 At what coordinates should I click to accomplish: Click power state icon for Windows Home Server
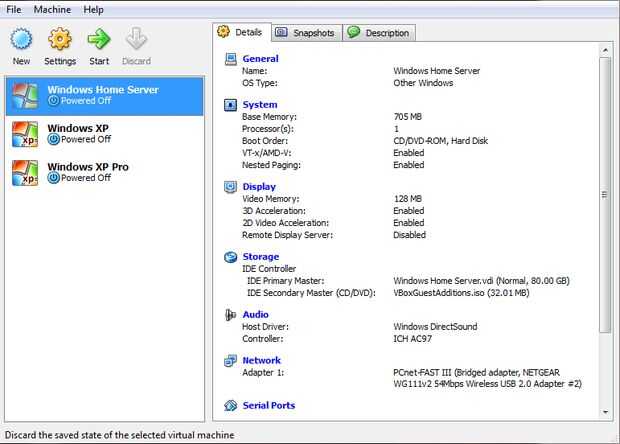(53, 100)
